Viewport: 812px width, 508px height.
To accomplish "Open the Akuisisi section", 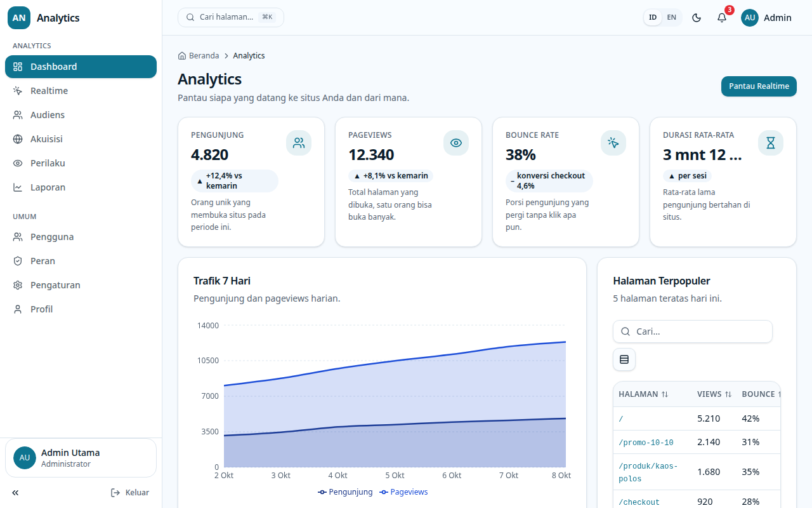I will pyautogui.click(x=81, y=139).
